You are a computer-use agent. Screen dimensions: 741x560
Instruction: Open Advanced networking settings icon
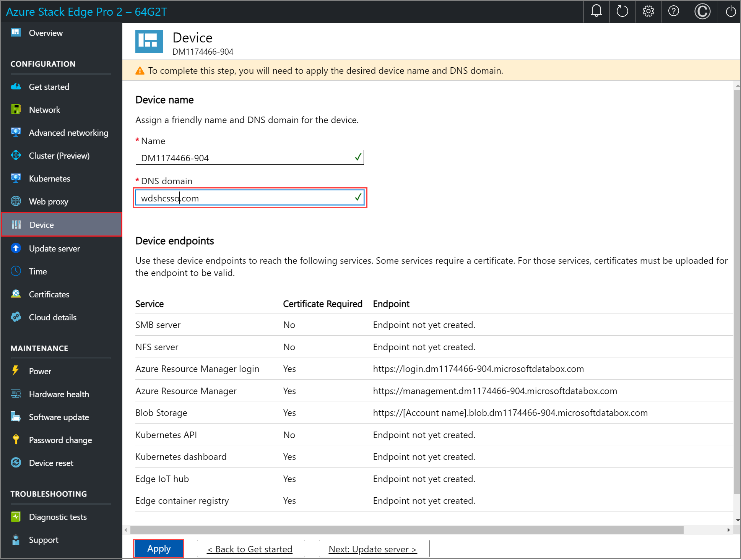pyautogui.click(x=16, y=132)
